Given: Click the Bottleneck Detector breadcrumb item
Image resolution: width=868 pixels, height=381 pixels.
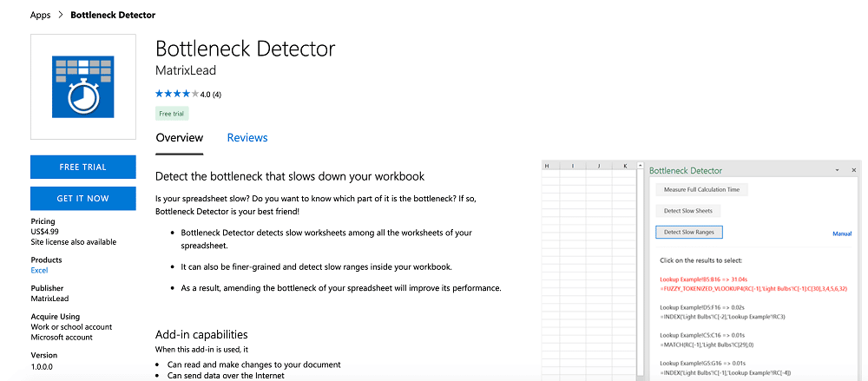Looking at the screenshot, I should pos(113,15).
